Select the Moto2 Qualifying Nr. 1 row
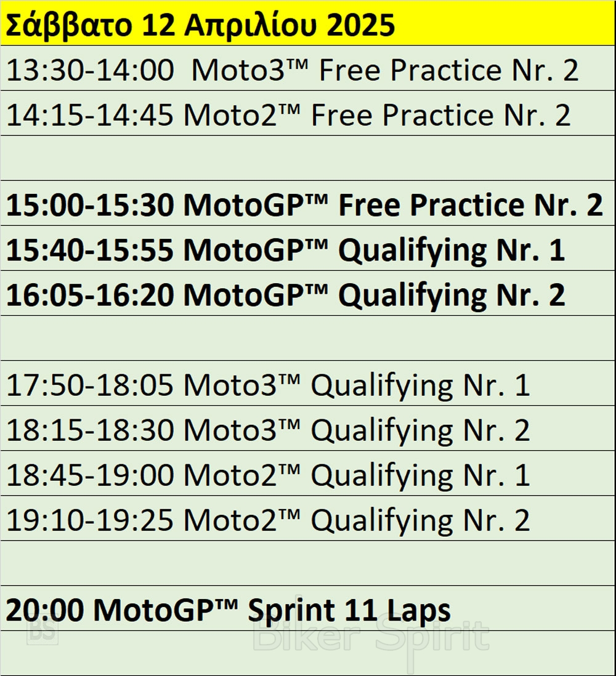616x676 pixels. (x=268, y=476)
